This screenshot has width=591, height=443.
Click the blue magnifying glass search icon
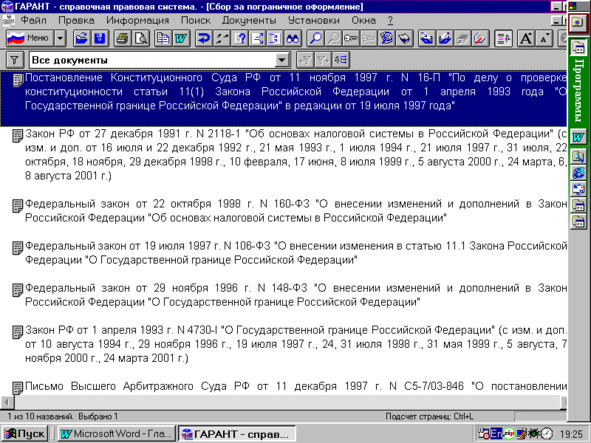click(x=315, y=38)
